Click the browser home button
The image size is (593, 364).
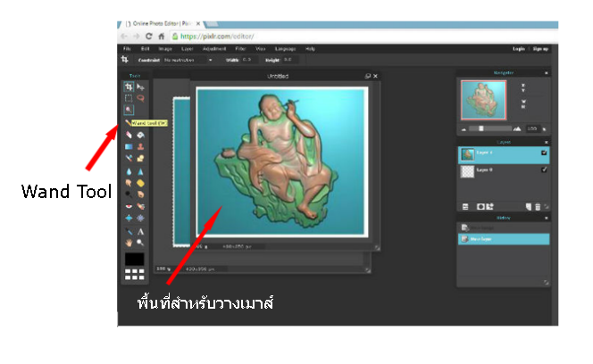tap(162, 37)
